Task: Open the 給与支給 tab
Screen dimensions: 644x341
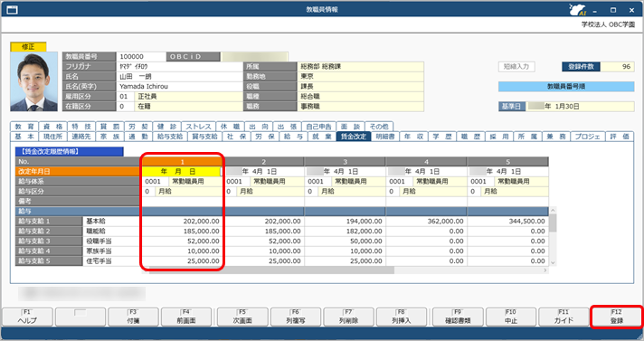Action: [170, 137]
